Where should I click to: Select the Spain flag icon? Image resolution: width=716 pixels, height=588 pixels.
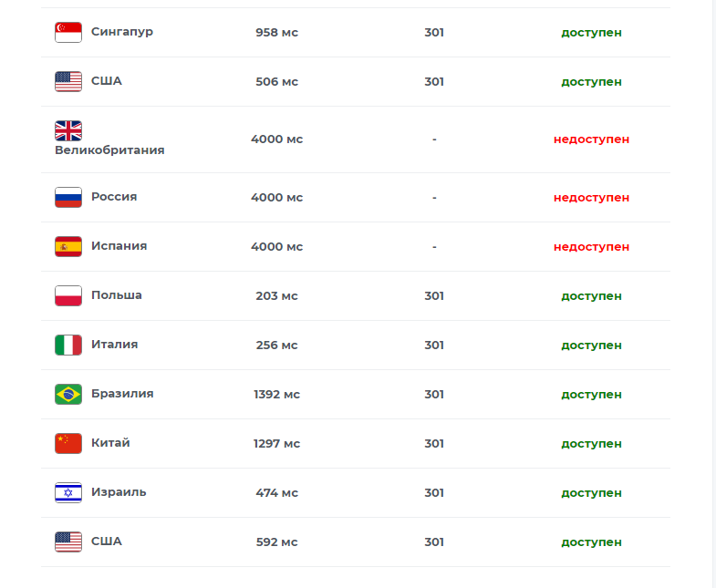point(68,246)
